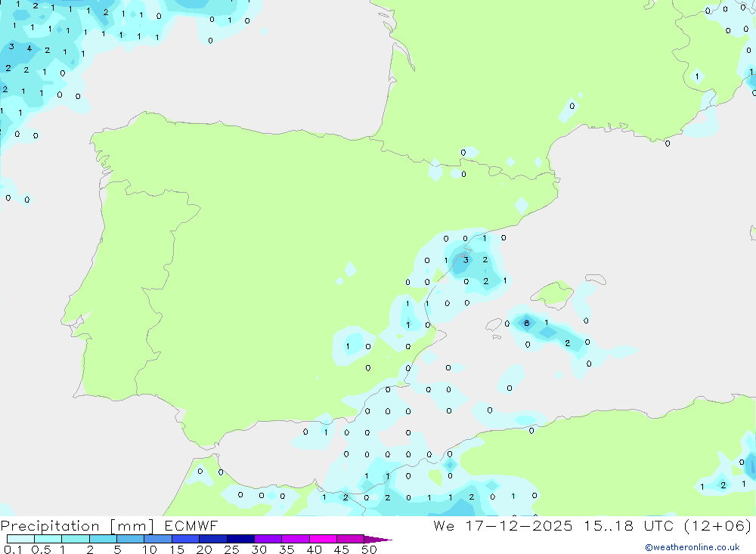
Task: Click the ECMWF model label
Action: (191, 525)
